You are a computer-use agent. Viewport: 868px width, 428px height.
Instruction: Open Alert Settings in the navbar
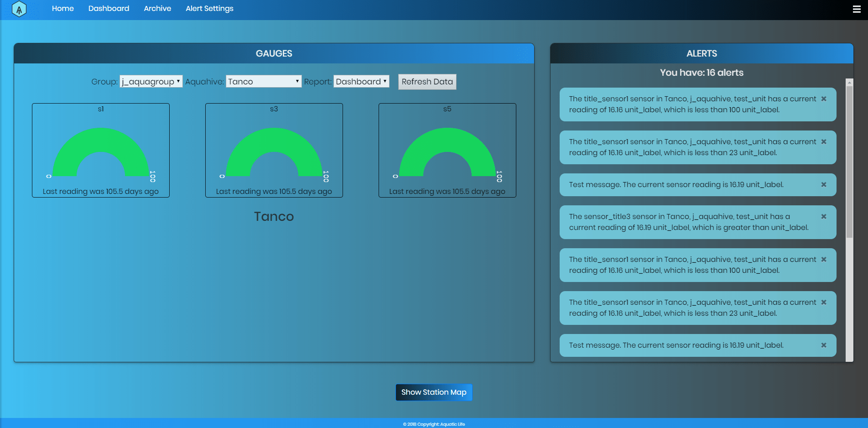209,9
